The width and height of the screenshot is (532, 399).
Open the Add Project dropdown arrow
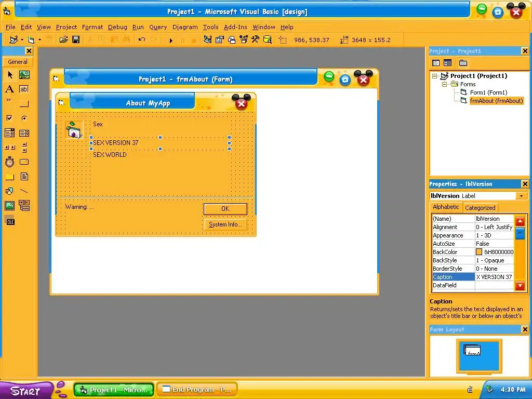(x=22, y=39)
